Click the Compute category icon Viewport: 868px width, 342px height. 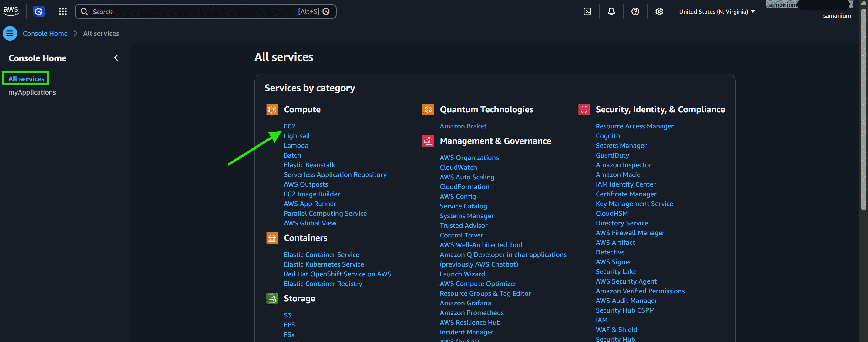click(x=272, y=109)
